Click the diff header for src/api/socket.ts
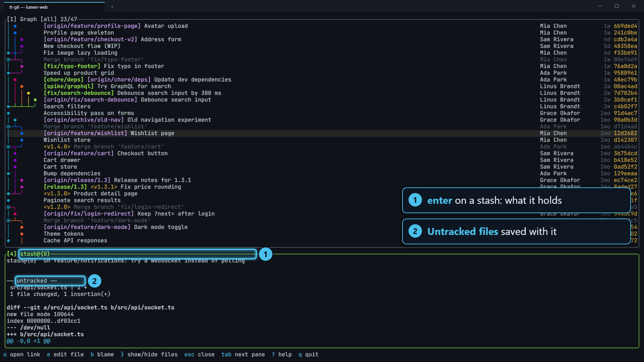Viewport: 644px width, 362px height. tap(91, 307)
